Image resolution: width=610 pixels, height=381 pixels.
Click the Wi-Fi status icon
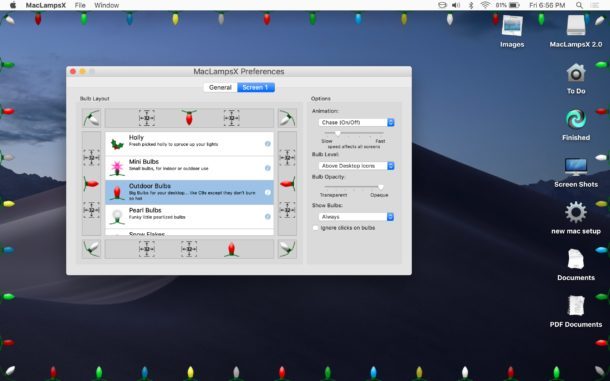485,5
